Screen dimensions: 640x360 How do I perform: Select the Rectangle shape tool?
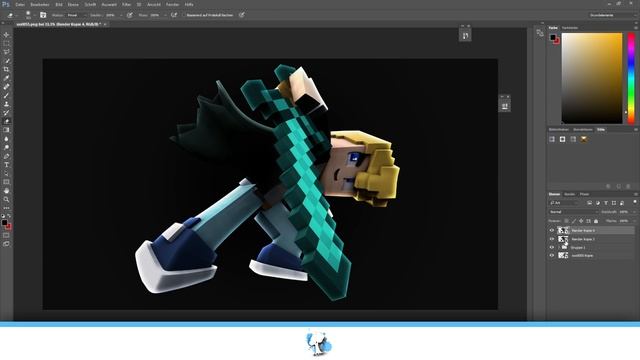coord(6,182)
